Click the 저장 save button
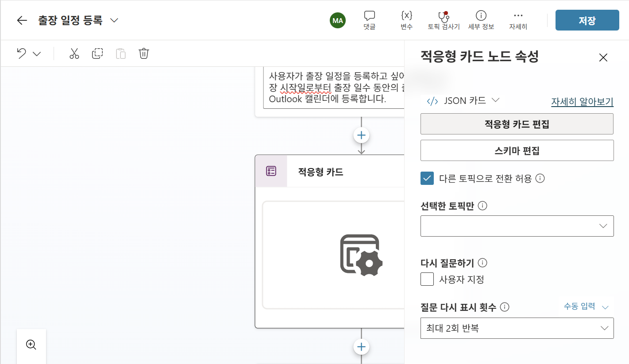 coord(587,20)
